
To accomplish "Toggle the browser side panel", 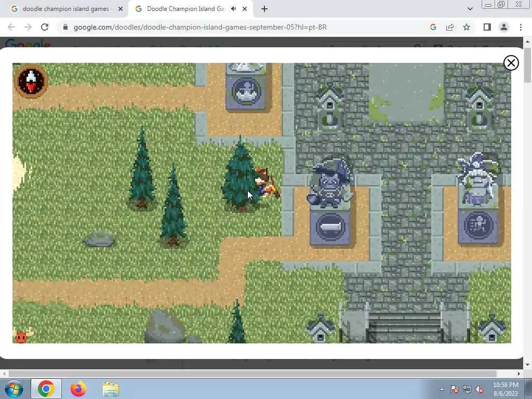I will 487,27.
